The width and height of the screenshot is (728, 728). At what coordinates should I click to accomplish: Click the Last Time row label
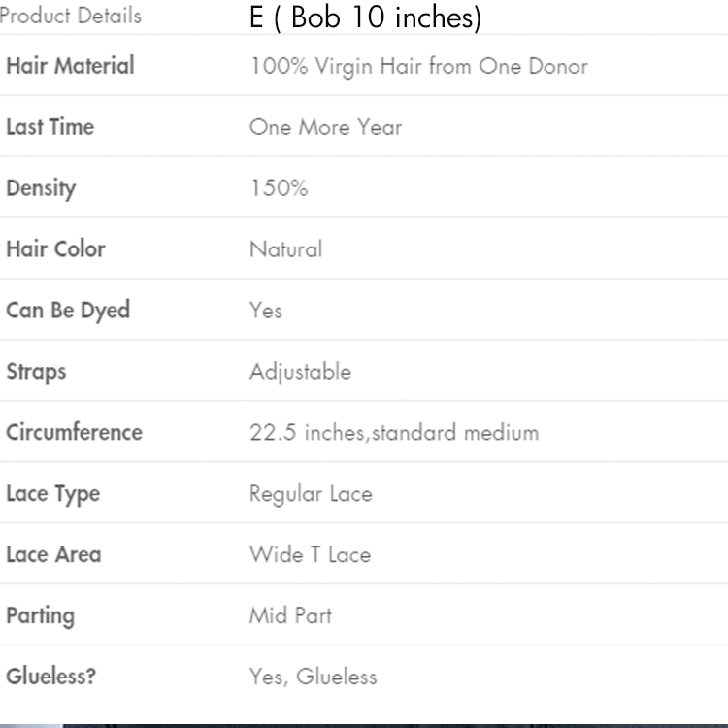50,127
